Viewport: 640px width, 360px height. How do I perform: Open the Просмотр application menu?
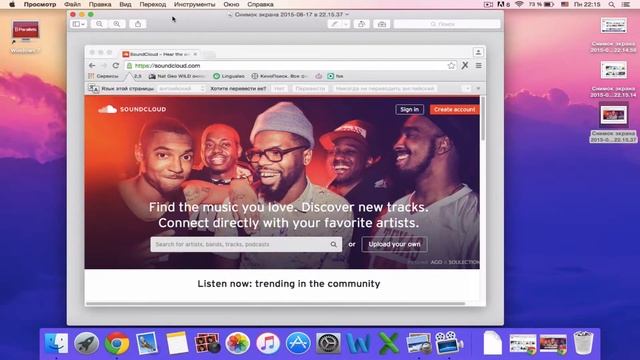(40, 4)
